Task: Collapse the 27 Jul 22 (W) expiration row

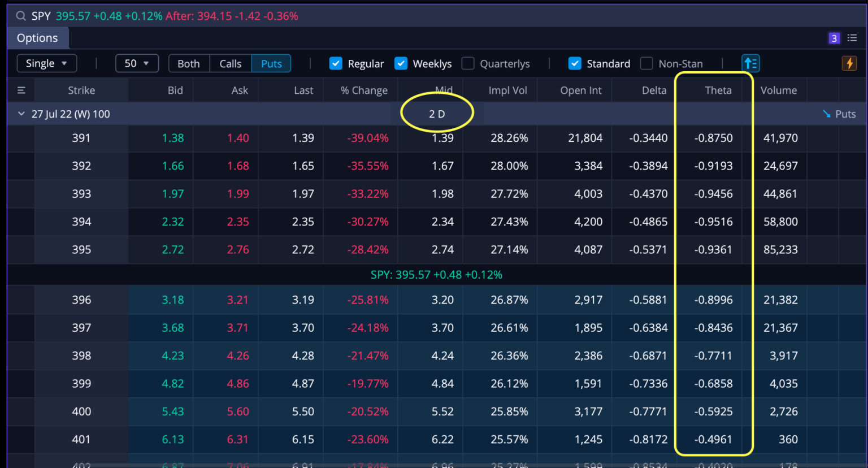Action: (21, 114)
